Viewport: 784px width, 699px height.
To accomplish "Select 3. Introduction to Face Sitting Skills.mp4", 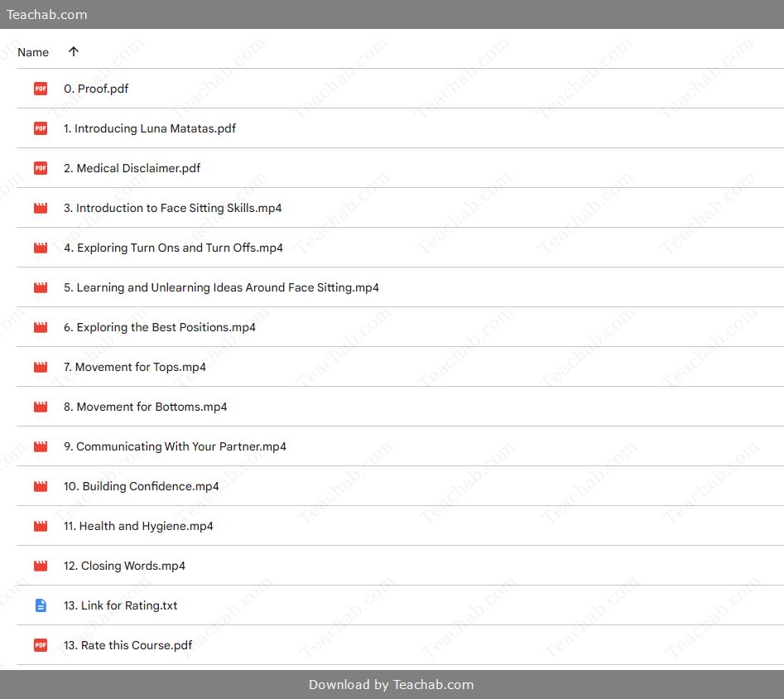I will (x=172, y=208).
